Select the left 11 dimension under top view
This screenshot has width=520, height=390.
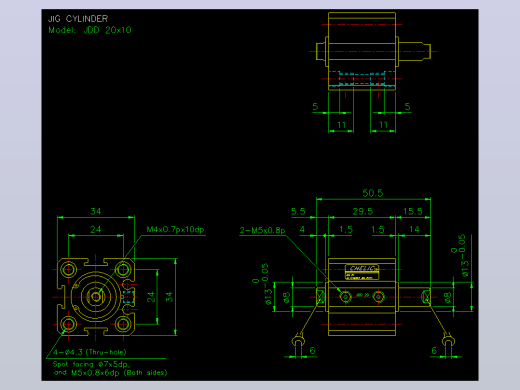[342, 125]
